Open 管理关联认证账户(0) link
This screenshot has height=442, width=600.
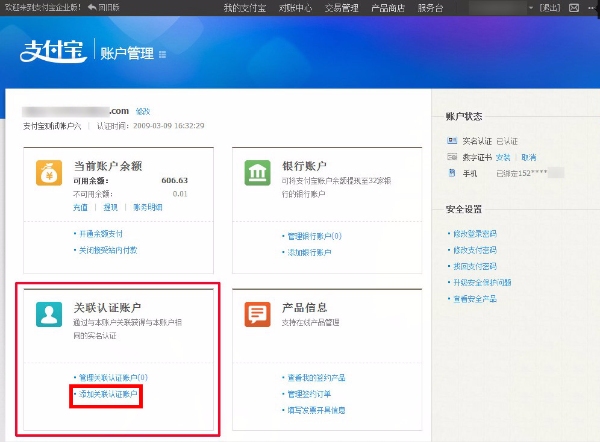coord(113,378)
